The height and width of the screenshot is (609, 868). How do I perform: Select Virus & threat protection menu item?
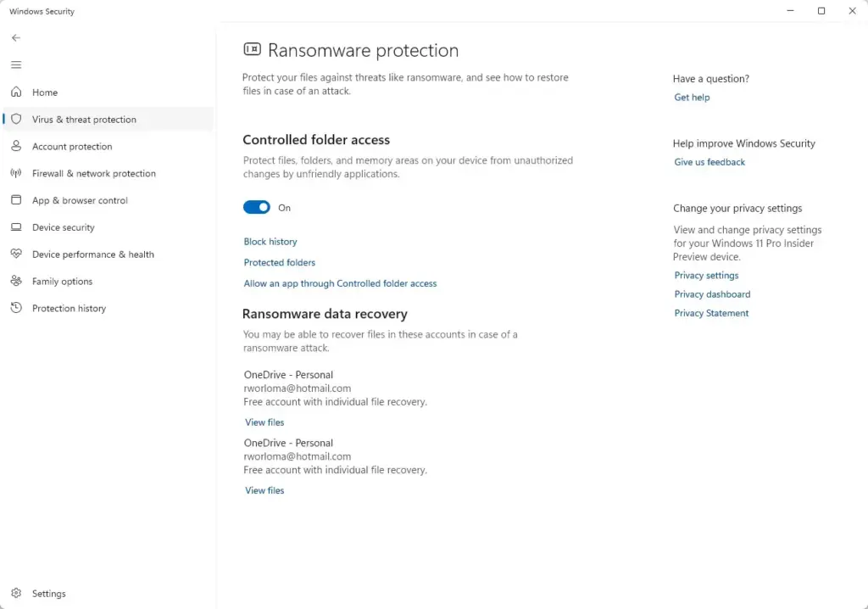108,119
